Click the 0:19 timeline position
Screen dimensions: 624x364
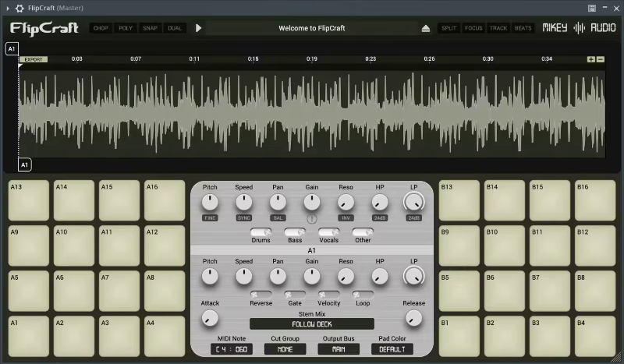click(311, 59)
